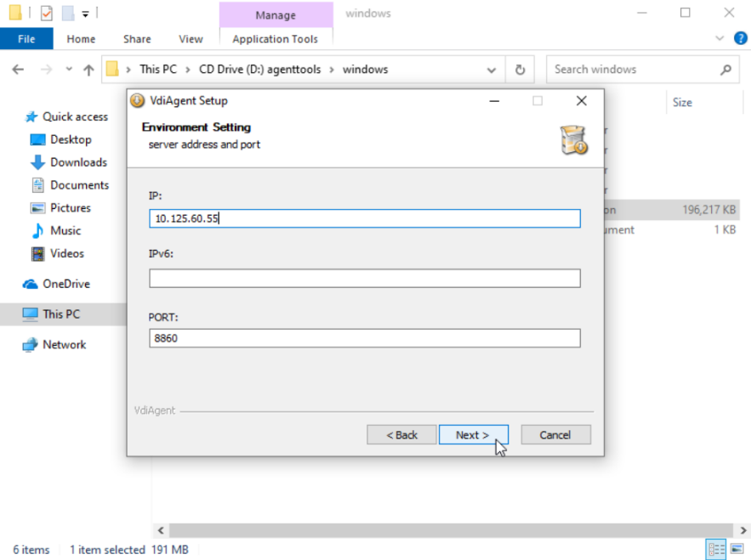751x560 pixels.
Task: Go up one folder level
Action: click(88, 70)
